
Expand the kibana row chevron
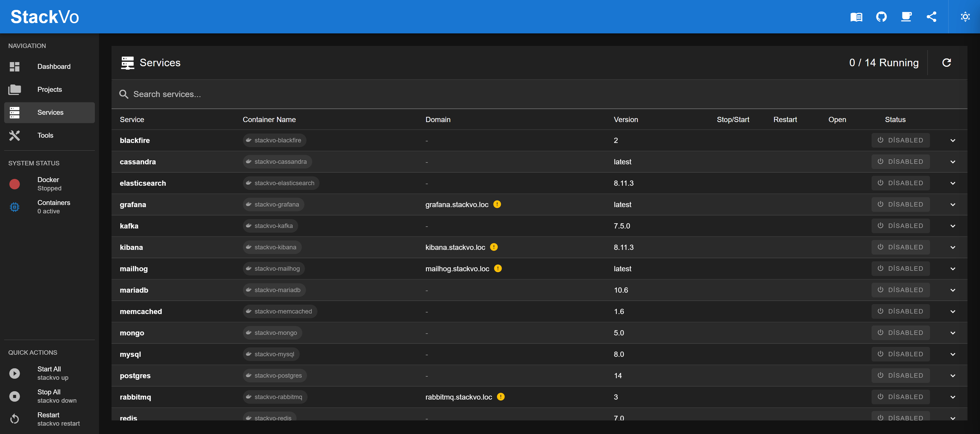pos(952,247)
